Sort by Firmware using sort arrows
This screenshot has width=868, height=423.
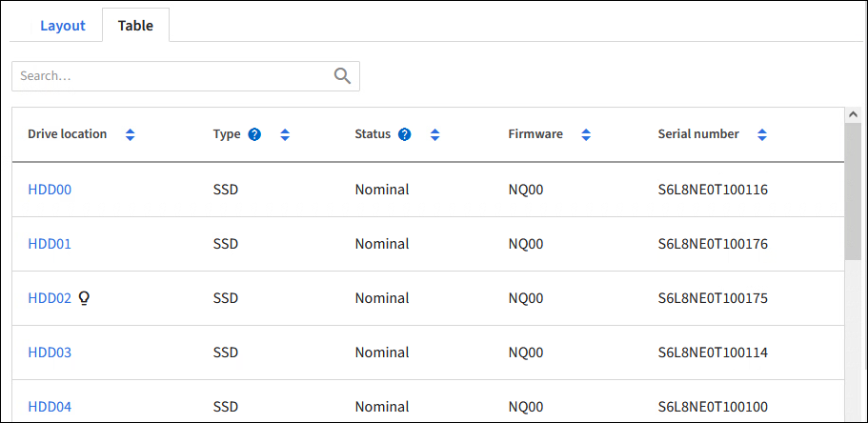click(x=586, y=135)
